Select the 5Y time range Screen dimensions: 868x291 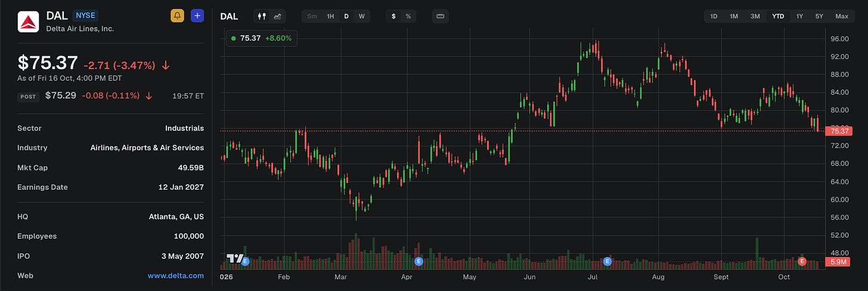coord(819,16)
